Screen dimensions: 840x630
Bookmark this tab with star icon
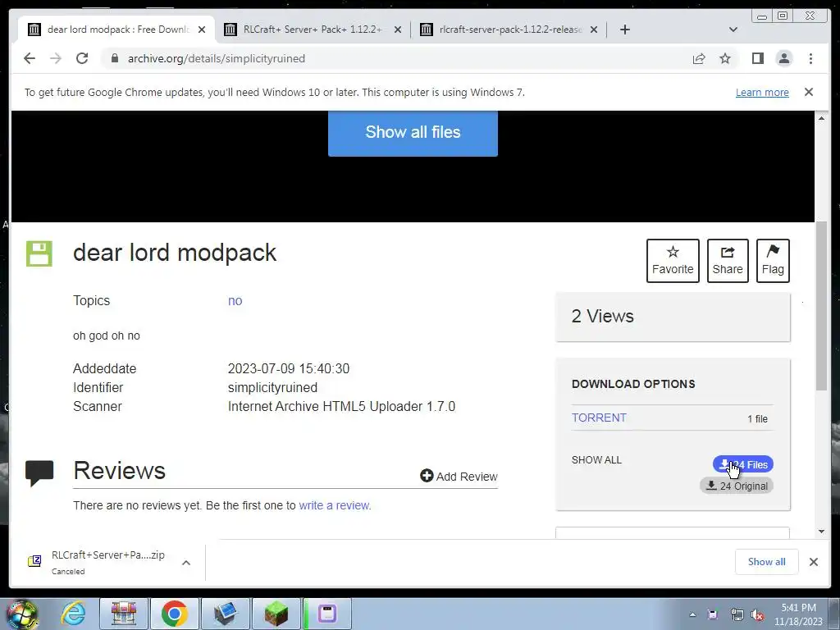click(x=725, y=58)
